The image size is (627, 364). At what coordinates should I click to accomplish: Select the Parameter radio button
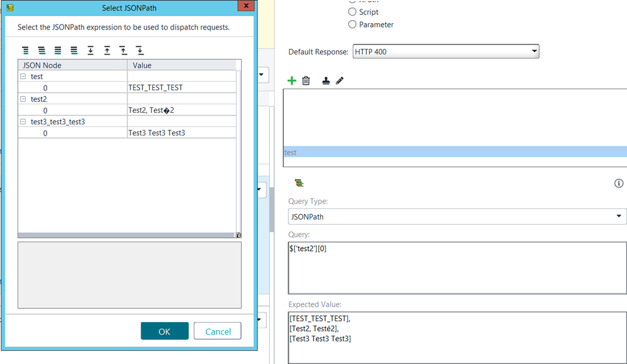coord(352,24)
